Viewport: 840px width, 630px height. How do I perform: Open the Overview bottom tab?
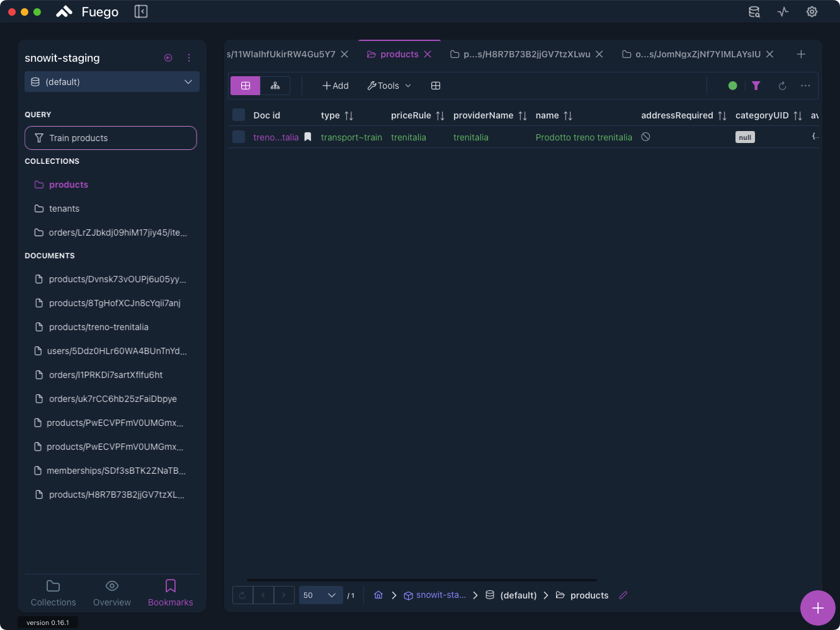click(x=112, y=593)
